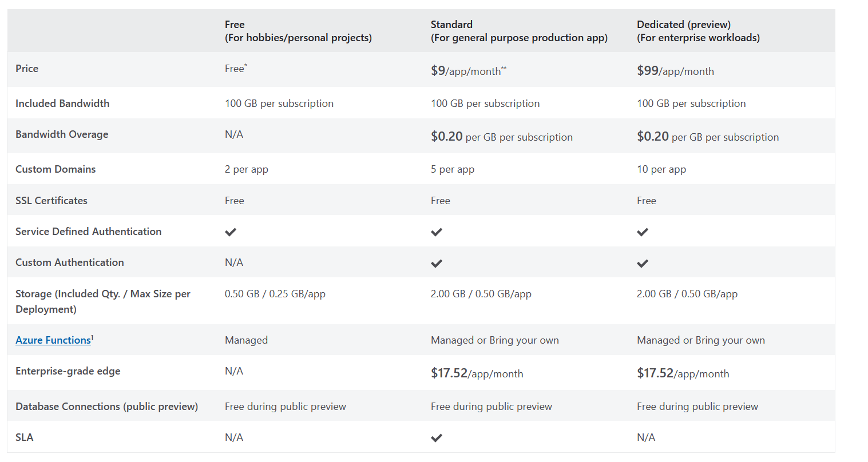Click the Standard column SLA checkmark
868x462 pixels.
437,438
